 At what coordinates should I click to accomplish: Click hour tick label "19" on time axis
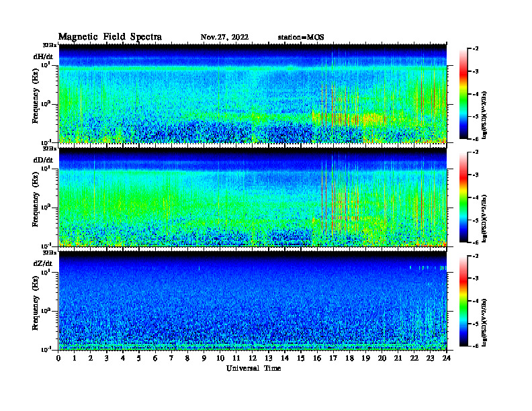point(365,359)
